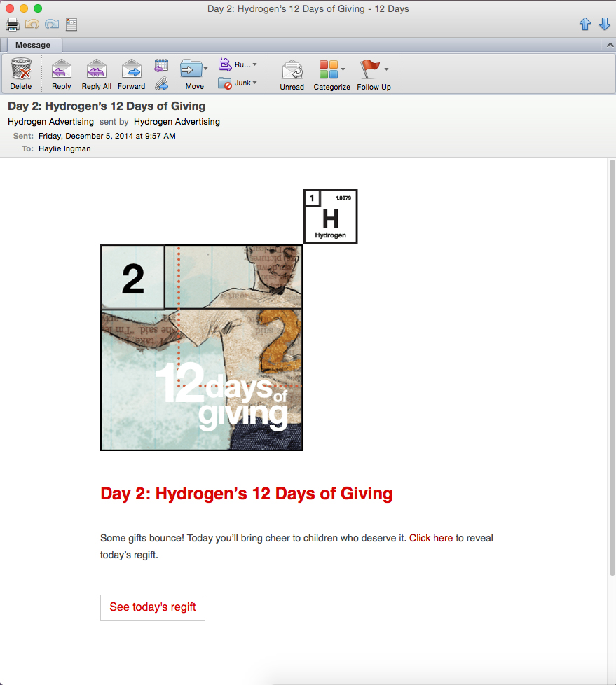Mark message as Unread
Image resolution: width=616 pixels, height=685 pixels.
[292, 74]
